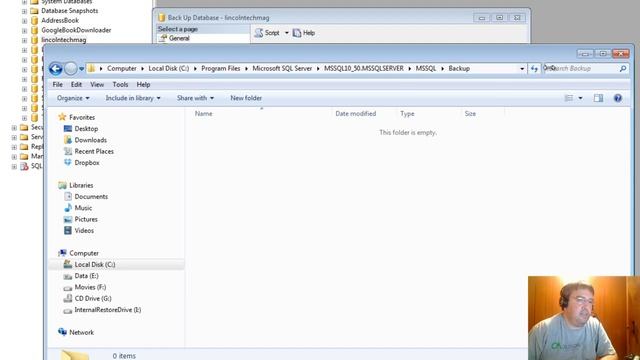Select GoogleBookDownloader database in Object Explorer
This screenshot has width=640, height=360.
pyautogui.click(x=76, y=30)
